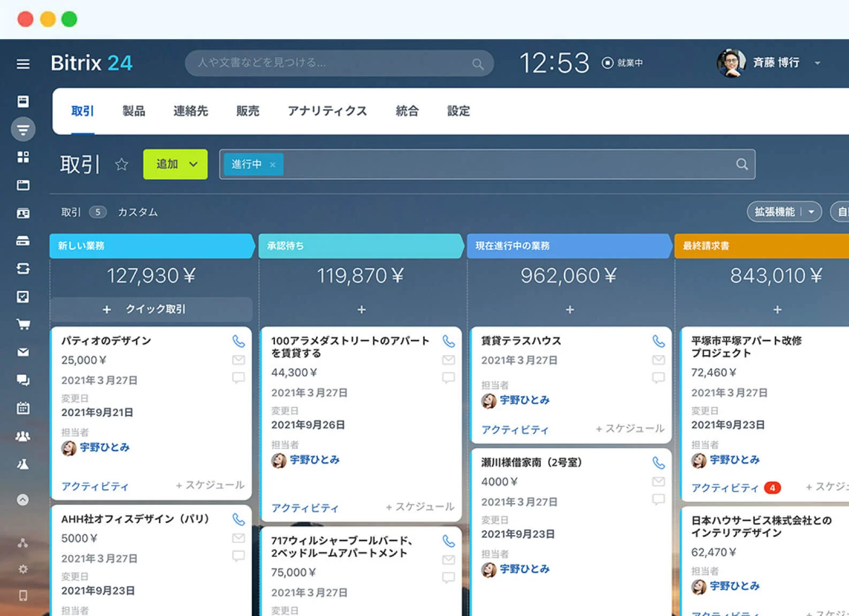
Task: Open the AHH社オフィスデザイン（パリ） deal
Action: tap(135, 519)
